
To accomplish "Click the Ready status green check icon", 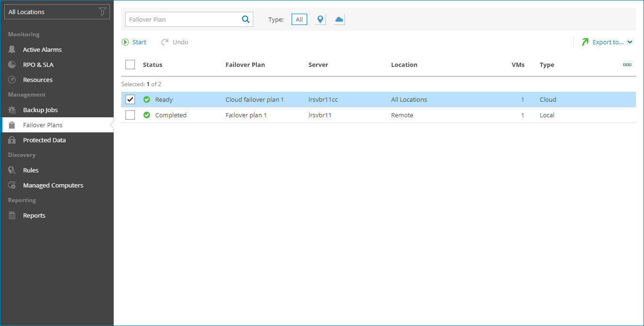I will point(147,99).
